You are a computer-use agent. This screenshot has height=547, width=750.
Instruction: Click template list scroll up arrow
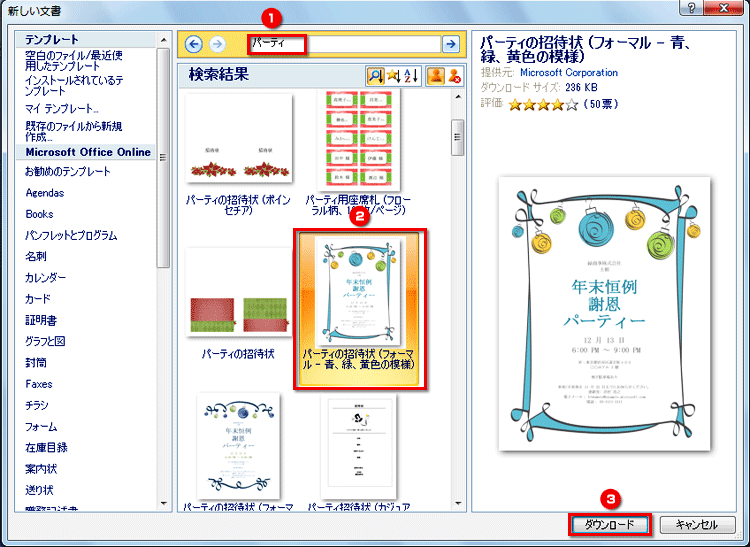pyautogui.click(x=164, y=41)
